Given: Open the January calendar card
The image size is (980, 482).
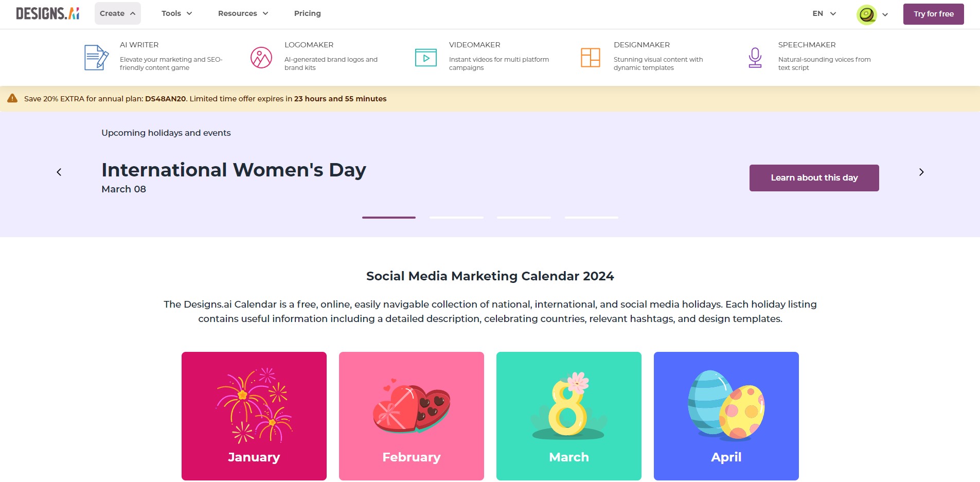Looking at the screenshot, I should point(254,416).
